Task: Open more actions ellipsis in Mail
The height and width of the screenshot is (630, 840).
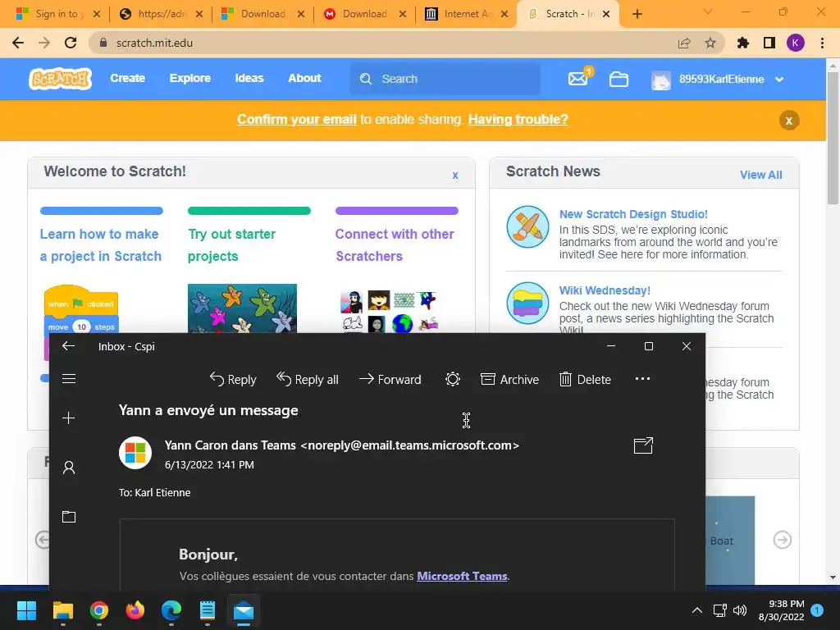Action: 642,379
